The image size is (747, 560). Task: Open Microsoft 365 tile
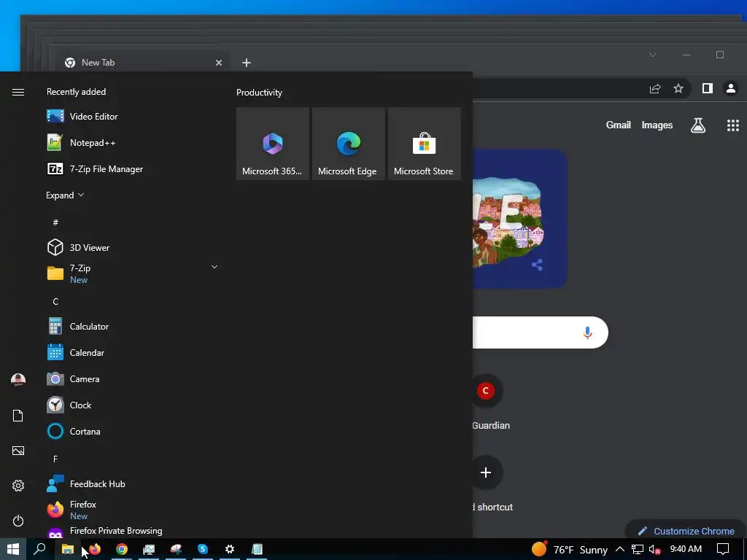(x=273, y=144)
